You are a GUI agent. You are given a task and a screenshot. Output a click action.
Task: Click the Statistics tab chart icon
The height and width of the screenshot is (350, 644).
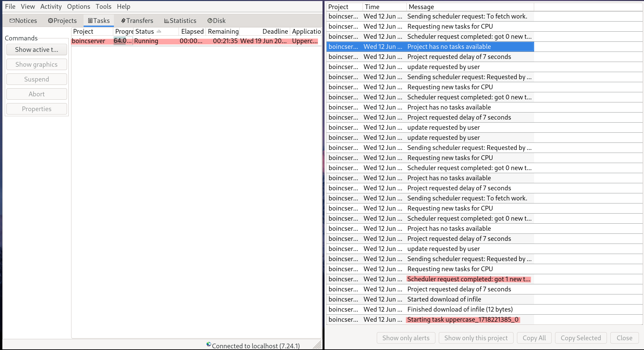tap(166, 21)
